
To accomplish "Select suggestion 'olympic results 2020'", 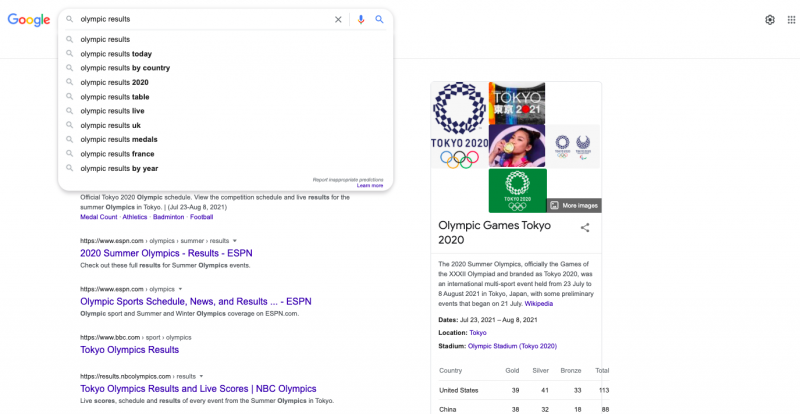I will [226, 82].
